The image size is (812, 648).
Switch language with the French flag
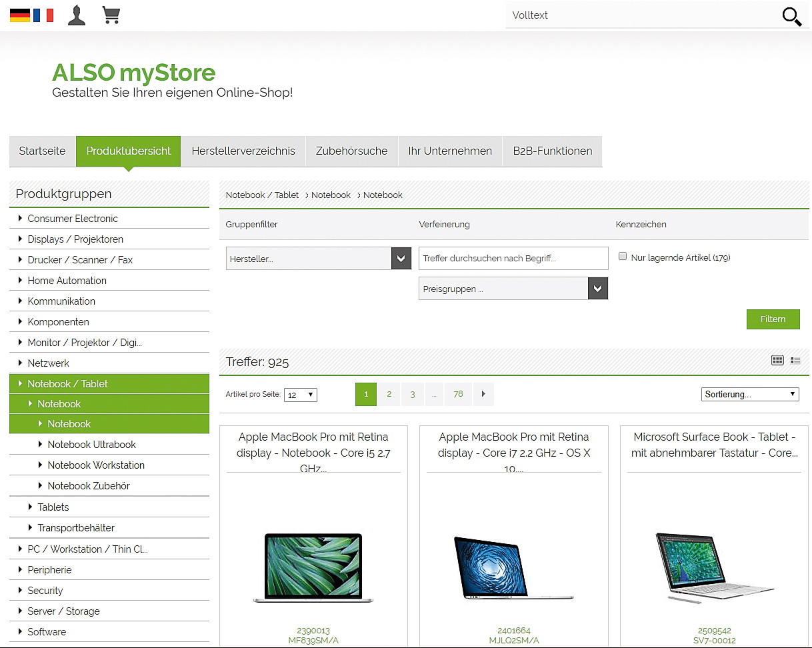coord(43,15)
